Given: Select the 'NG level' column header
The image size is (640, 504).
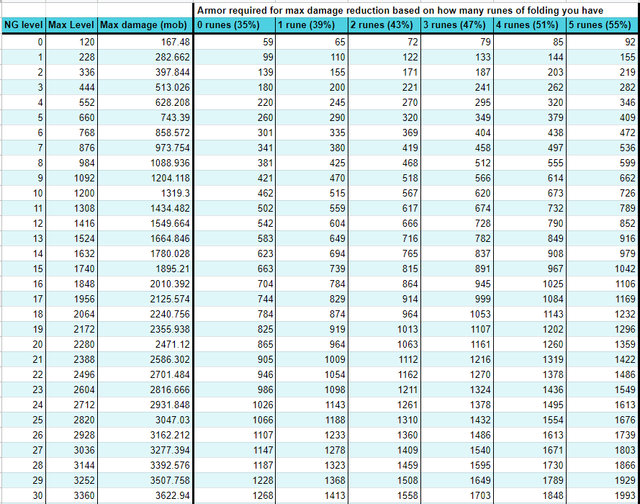Looking at the screenshot, I should tap(23, 25).
